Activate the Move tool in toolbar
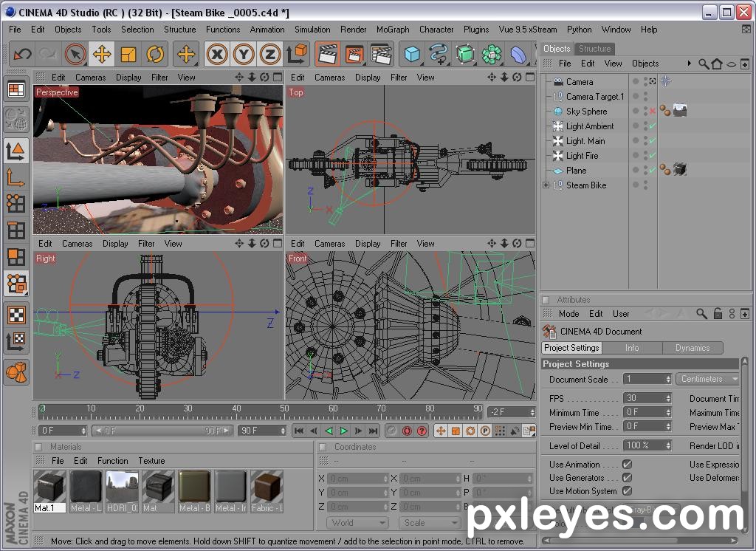The height and width of the screenshot is (551, 756). (102, 54)
